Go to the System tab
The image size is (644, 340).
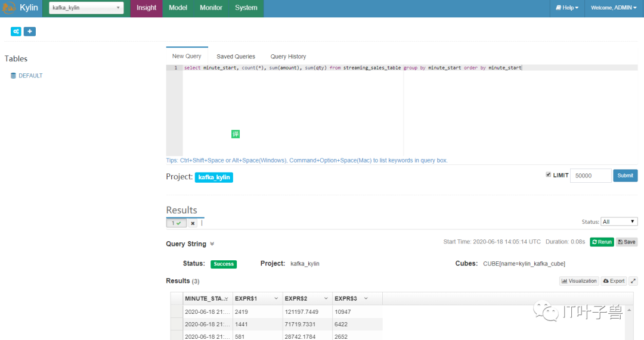point(246,8)
